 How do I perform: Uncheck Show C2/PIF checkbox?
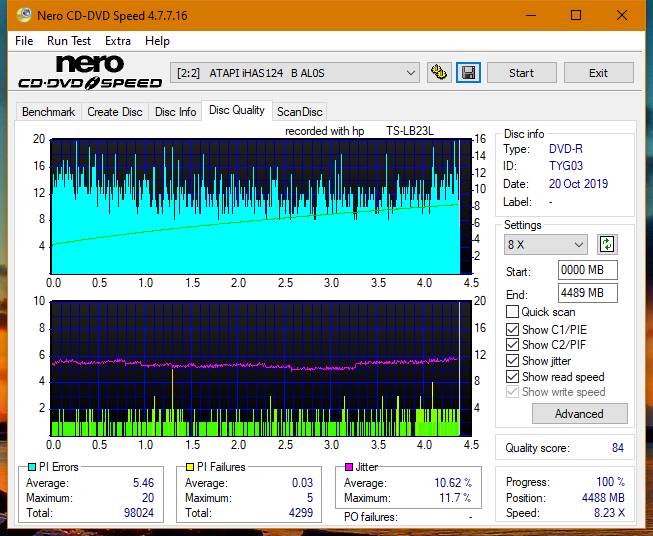pyautogui.click(x=512, y=345)
